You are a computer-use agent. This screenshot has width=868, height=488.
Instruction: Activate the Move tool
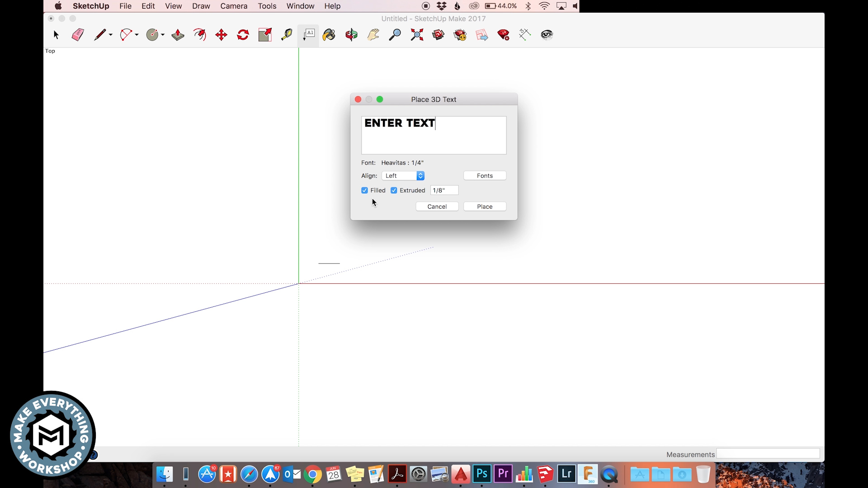coord(221,35)
